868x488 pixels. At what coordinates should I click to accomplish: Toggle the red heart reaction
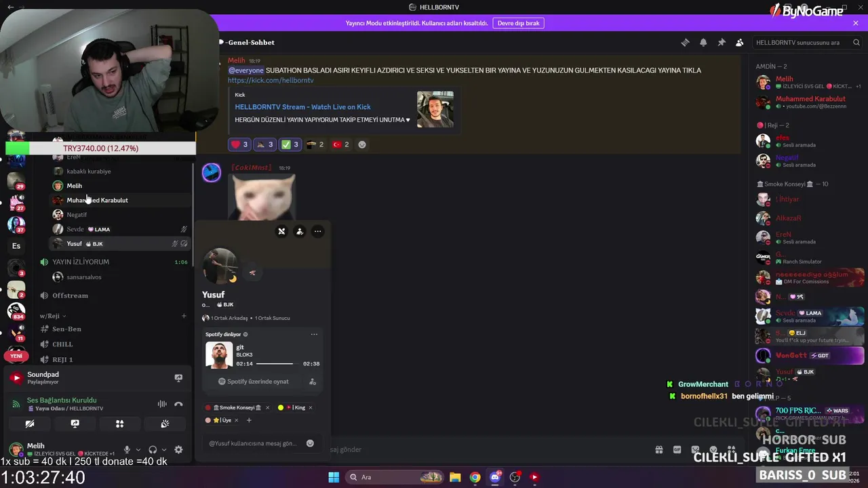239,144
